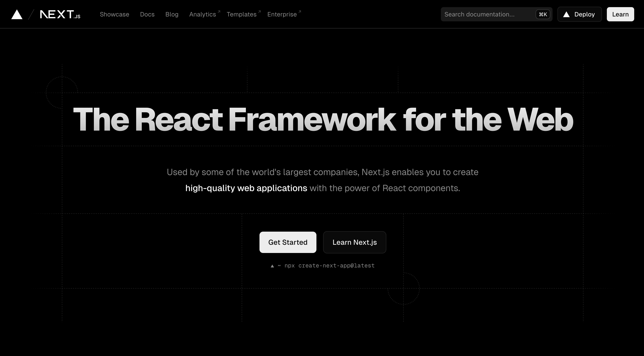This screenshot has width=644, height=356.
Task: Click the Learn navigation button
Action: click(620, 14)
